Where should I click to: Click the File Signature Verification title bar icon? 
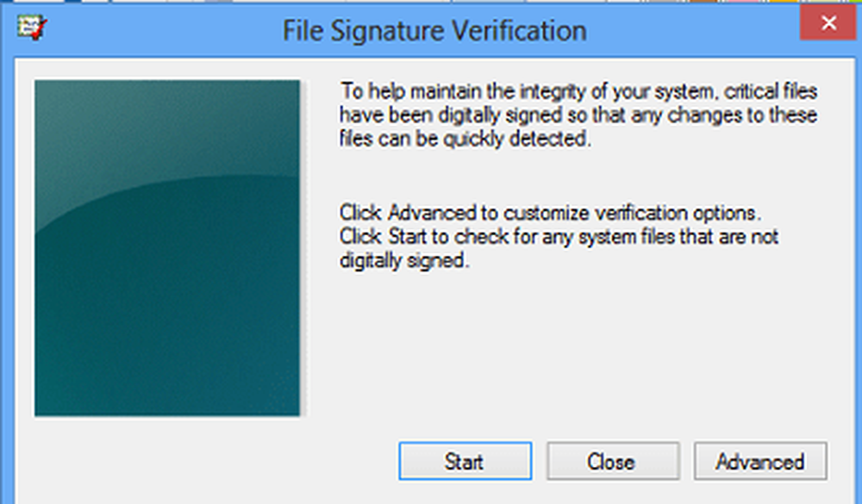point(32,28)
